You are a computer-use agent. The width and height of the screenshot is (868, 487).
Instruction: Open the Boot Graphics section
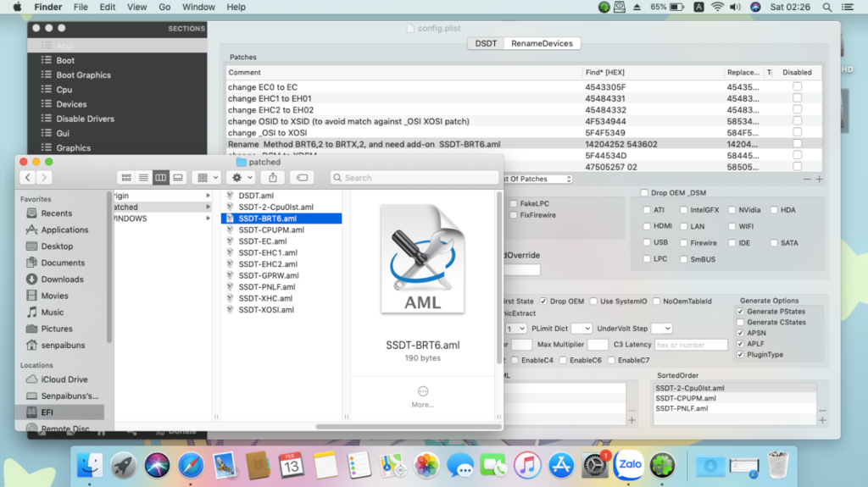tap(83, 75)
